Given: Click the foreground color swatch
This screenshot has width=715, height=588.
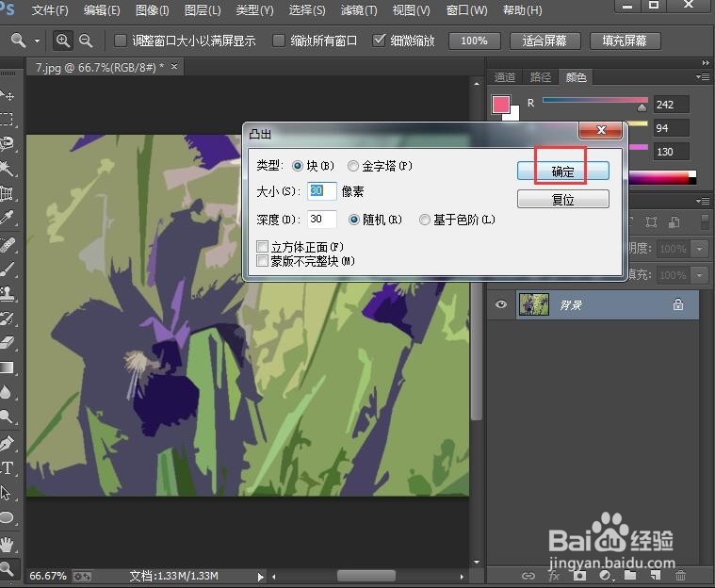Looking at the screenshot, I should coord(501,105).
